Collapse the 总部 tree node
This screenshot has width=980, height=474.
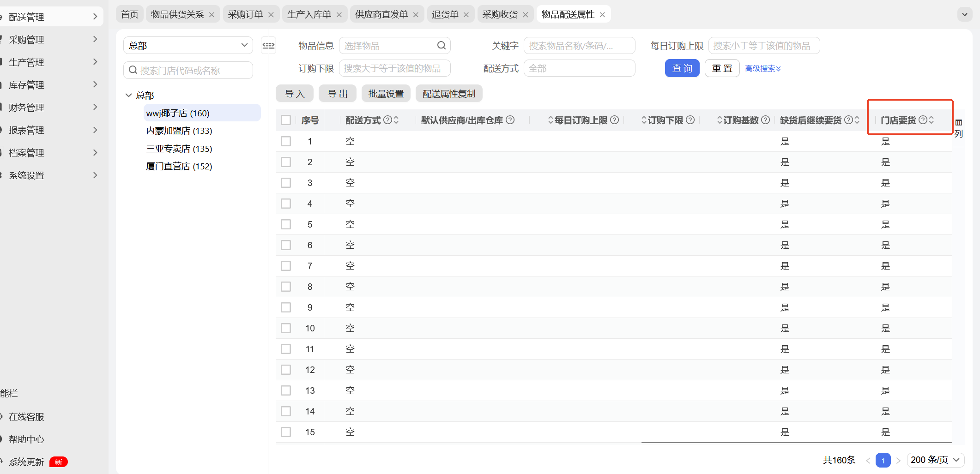(128, 95)
